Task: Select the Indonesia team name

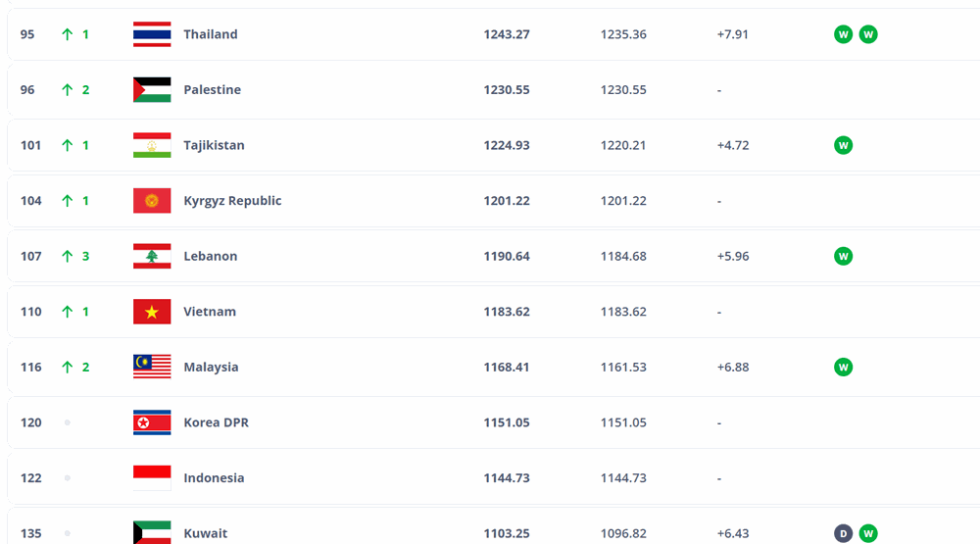Action: tap(214, 478)
